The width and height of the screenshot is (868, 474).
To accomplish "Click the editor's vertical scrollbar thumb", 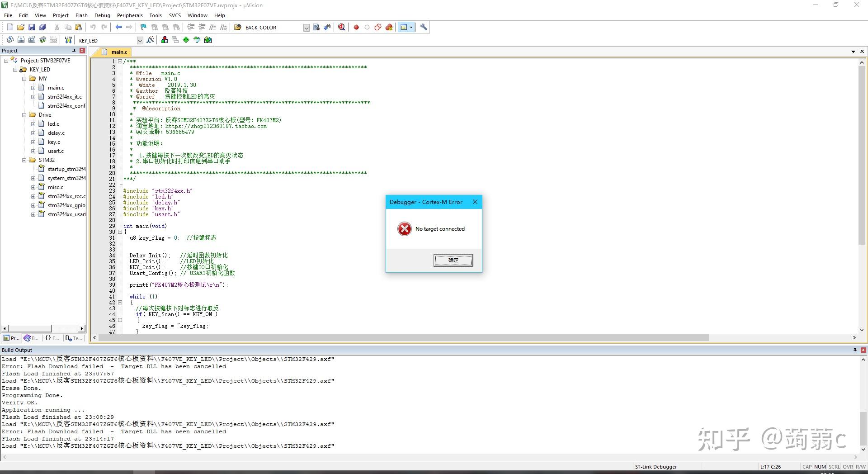I will (862, 155).
